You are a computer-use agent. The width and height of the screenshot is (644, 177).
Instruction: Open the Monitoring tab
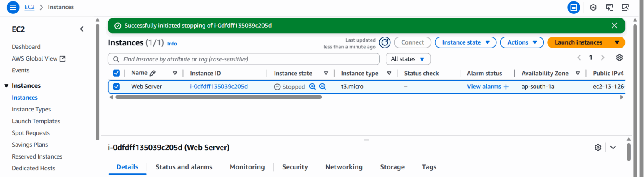tap(247, 167)
